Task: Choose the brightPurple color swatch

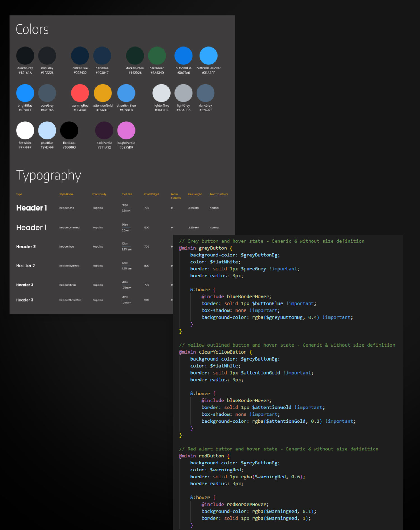Action: [x=126, y=130]
